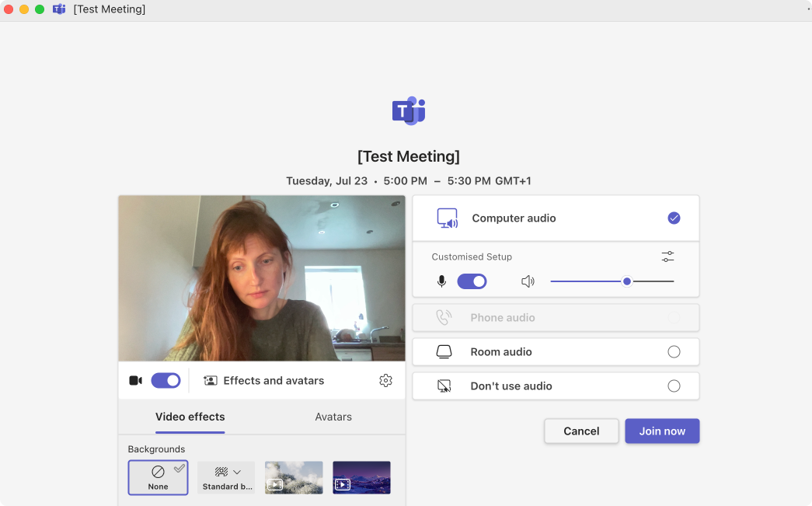Select the Phone audio radio button
The width and height of the screenshot is (812, 506).
click(x=674, y=317)
